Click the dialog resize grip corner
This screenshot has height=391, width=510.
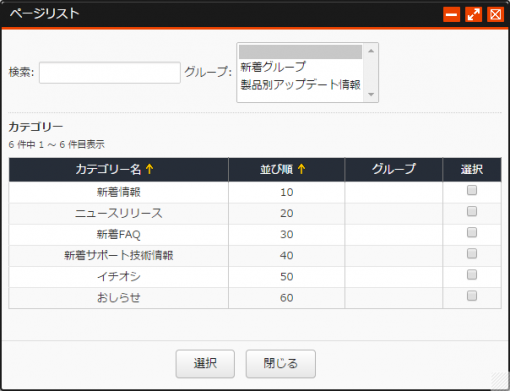(500, 381)
